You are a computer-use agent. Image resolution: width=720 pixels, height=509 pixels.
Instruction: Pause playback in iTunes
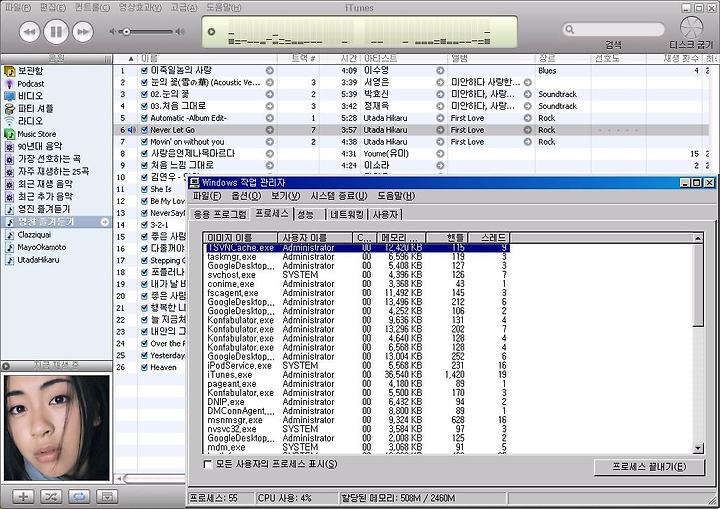pyautogui.click(x=56, y=32)
